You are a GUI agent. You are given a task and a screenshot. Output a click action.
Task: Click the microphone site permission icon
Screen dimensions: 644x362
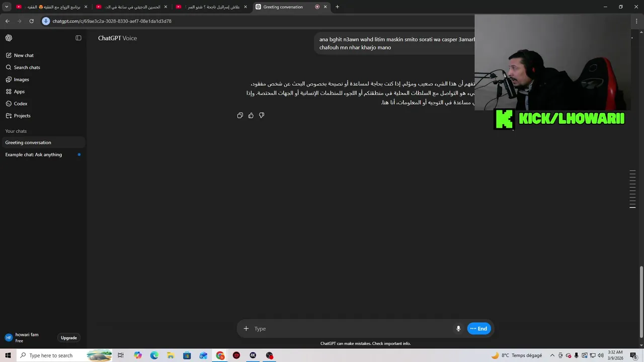pyautogui.click(x=46, y=21)
